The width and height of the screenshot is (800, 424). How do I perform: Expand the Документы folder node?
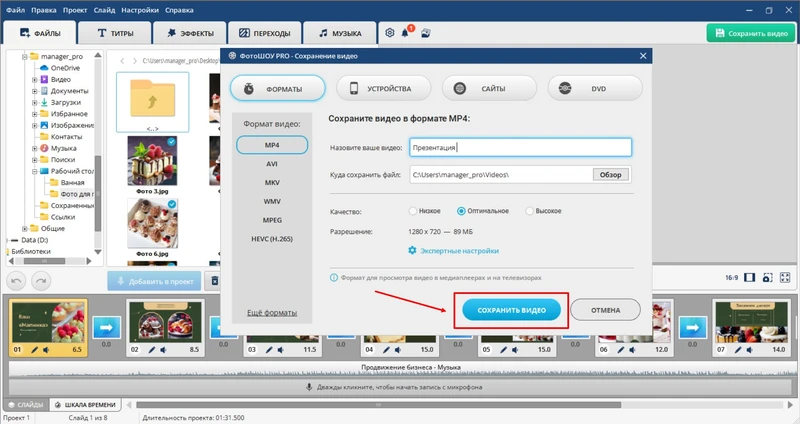point(34,91)
